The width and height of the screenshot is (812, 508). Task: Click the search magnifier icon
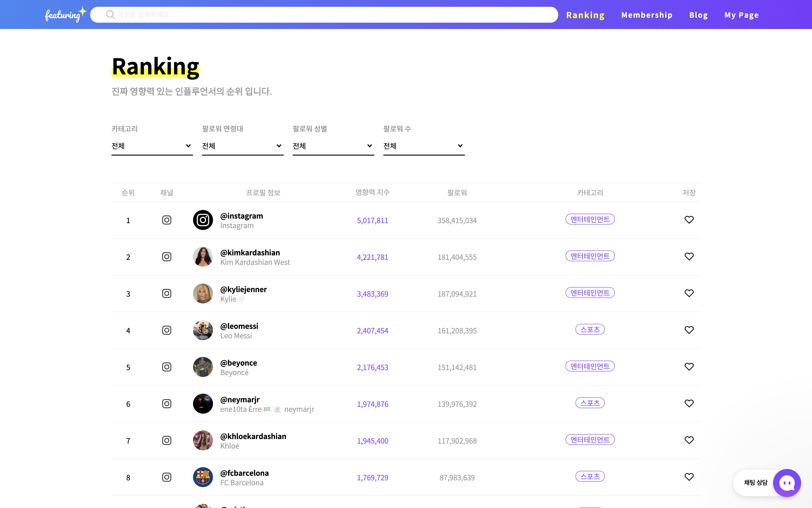tap(110, 15)
